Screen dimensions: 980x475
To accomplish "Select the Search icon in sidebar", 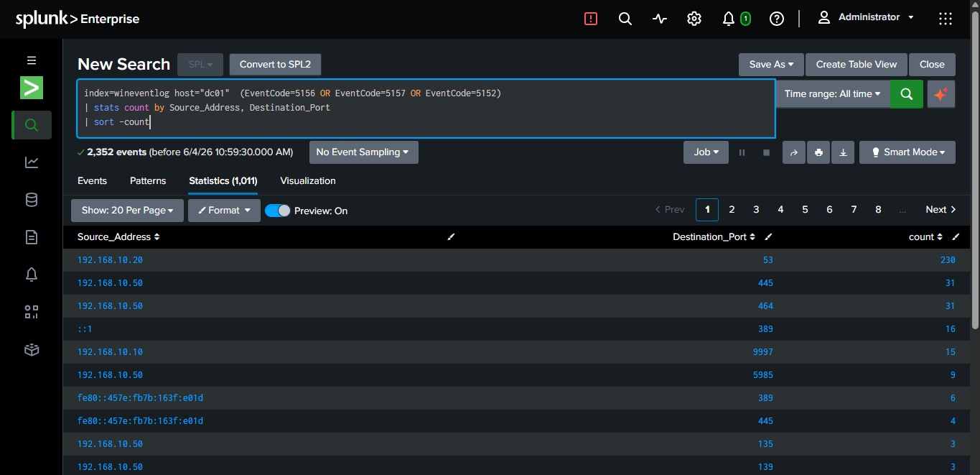I will 32,125.
